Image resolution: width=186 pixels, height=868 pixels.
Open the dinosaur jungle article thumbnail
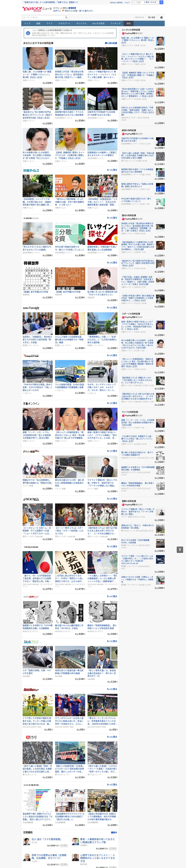[38, 186]
